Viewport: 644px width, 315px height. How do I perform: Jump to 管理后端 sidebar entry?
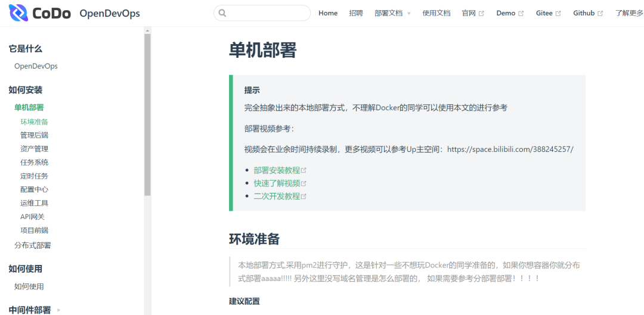pyautogui.click(x=34, y=135)
